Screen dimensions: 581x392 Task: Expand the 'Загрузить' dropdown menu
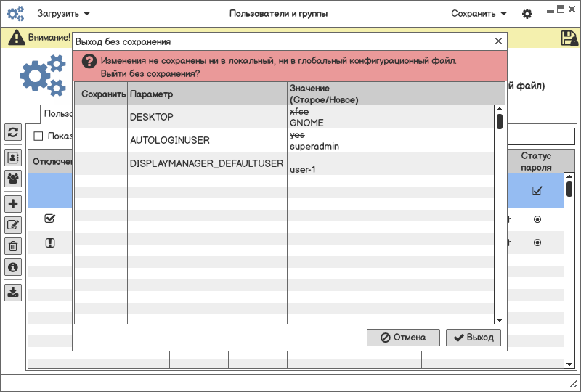coord(63,13)
